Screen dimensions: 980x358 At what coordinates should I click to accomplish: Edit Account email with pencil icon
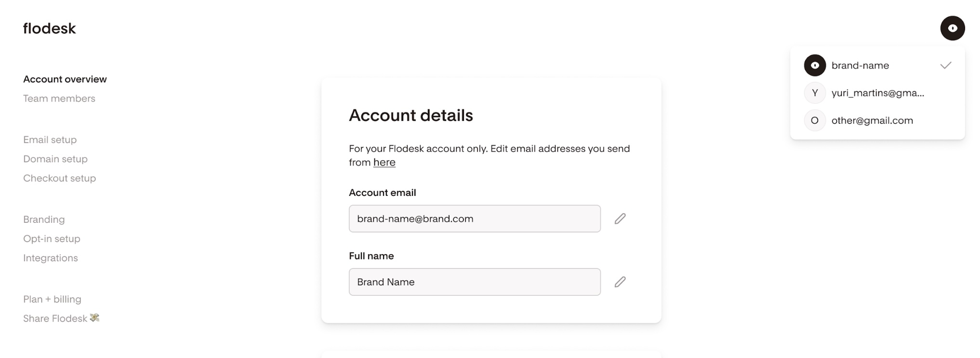(620, 218)
